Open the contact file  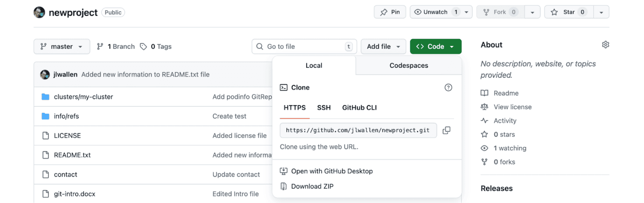(66, 175)
